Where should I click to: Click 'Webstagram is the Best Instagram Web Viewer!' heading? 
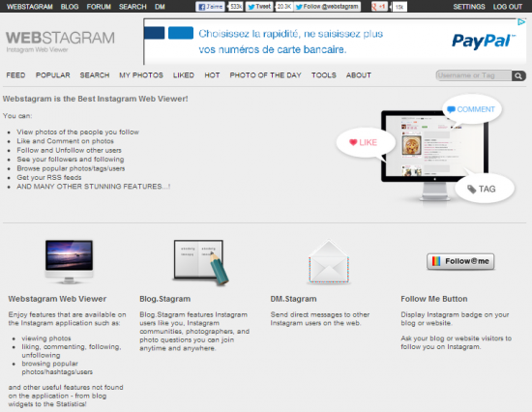(x=96, y=99)
